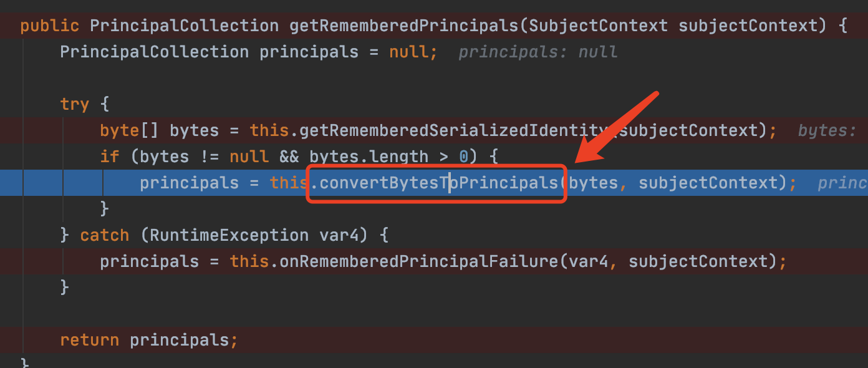Click the SubjectContext parameter type in signature
This screenshot has width=868, height=368.
597,26
